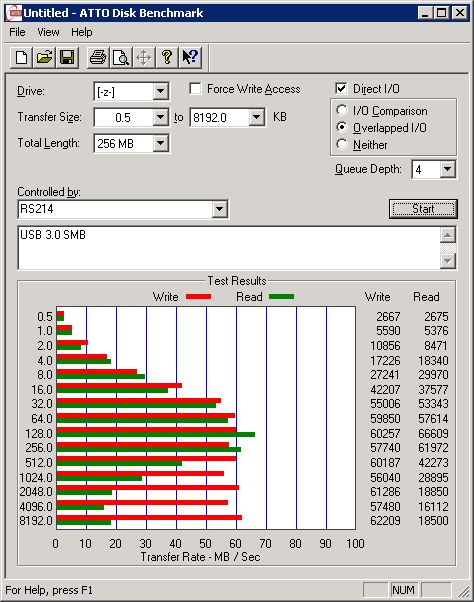
Task: Open the Controlled by RS214 dropdown
Action: (219, 209)
